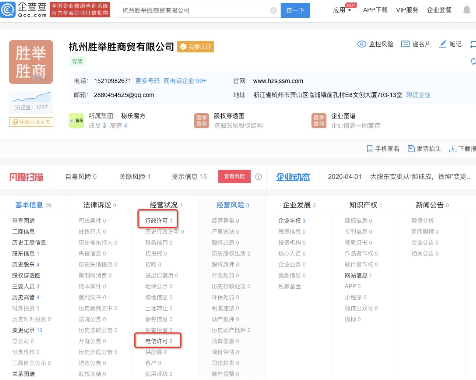Viewport: 476px width, 380px height.
Task: Click the pen icon for 笔记
Action: [443, 44]
